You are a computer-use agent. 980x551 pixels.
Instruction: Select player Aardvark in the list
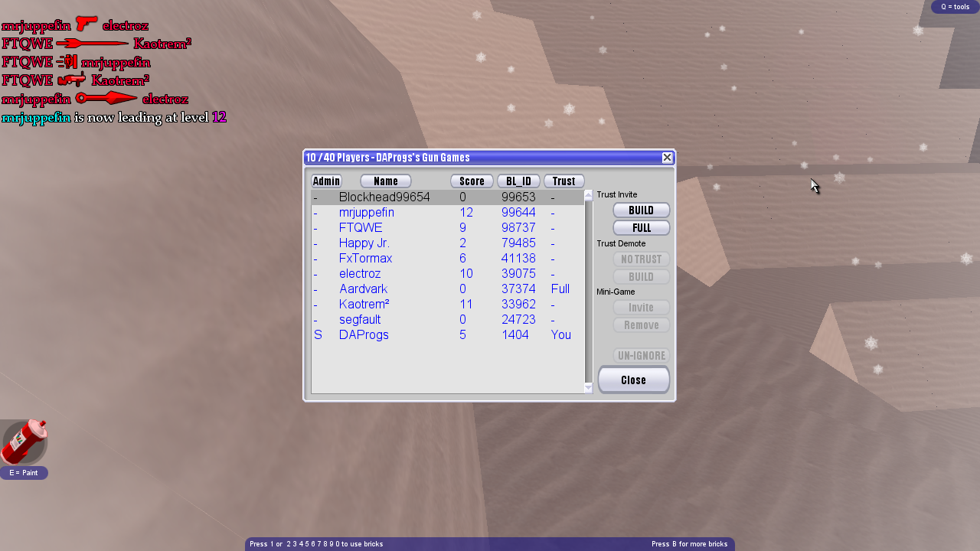pos(447,289)
